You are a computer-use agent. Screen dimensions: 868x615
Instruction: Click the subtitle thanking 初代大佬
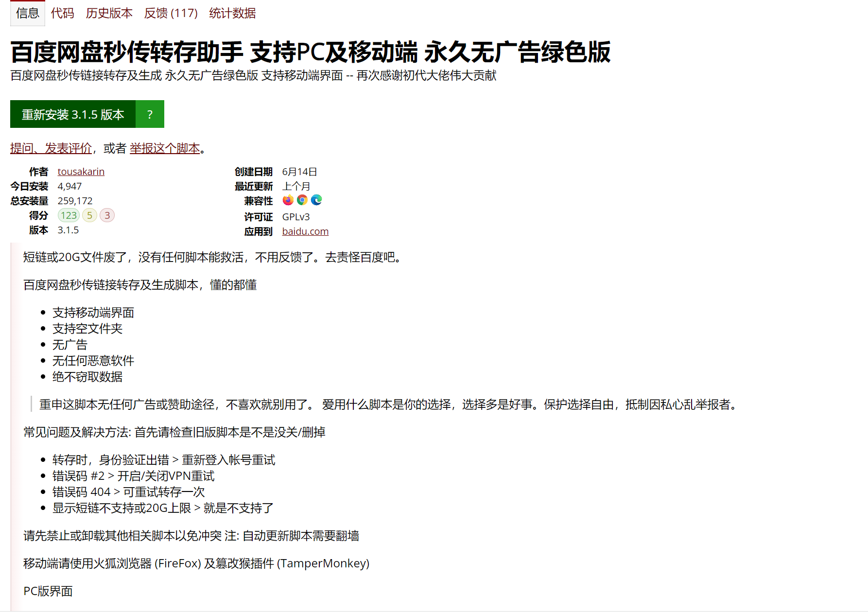pyautogui.click(x=253, y=75)
